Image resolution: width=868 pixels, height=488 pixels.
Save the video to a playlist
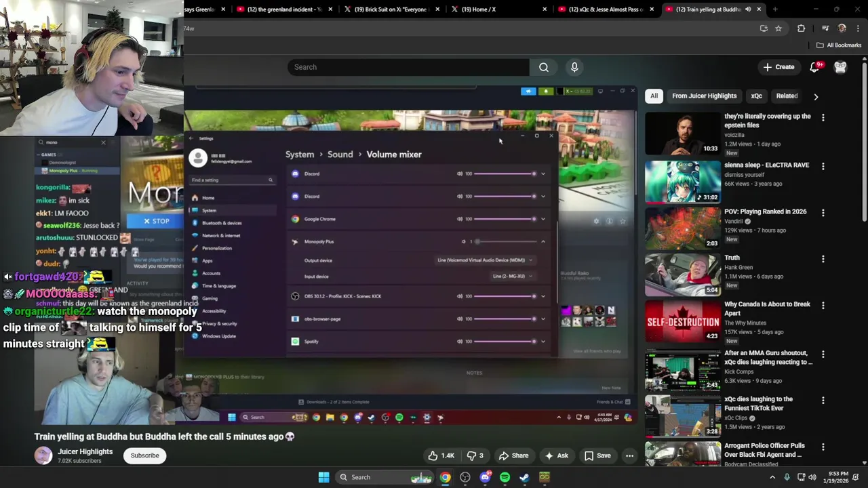(597, 455)
